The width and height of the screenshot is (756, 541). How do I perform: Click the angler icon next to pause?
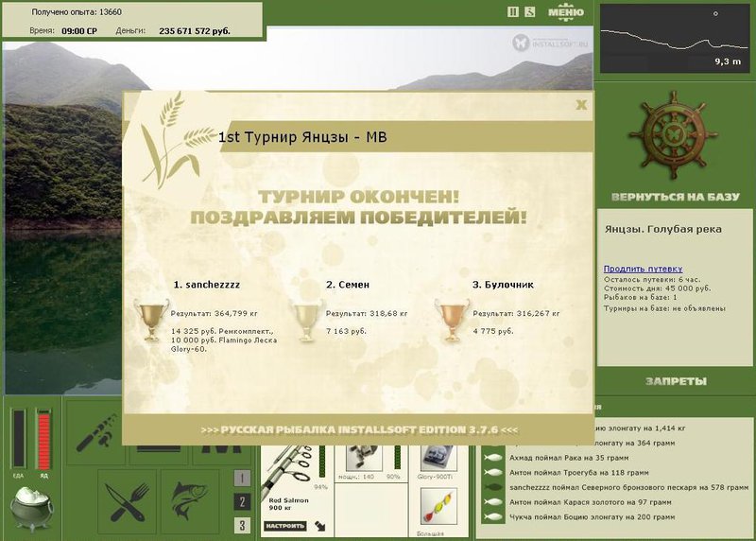(529, 11)
